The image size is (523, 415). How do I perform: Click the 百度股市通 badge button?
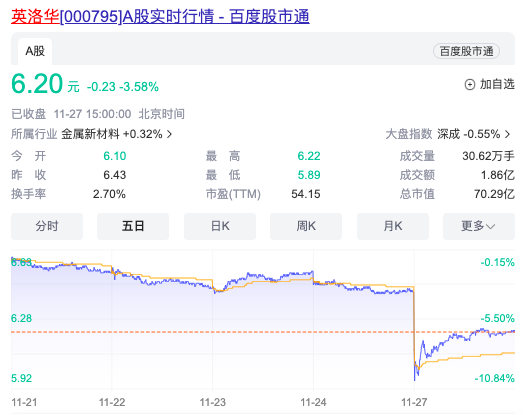[x=466, y=51]
